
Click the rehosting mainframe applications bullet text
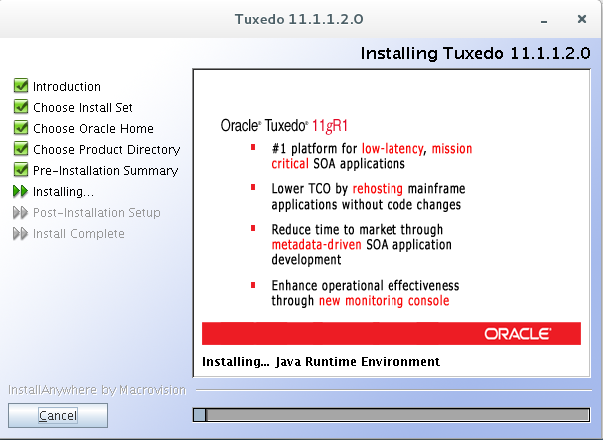368,197
